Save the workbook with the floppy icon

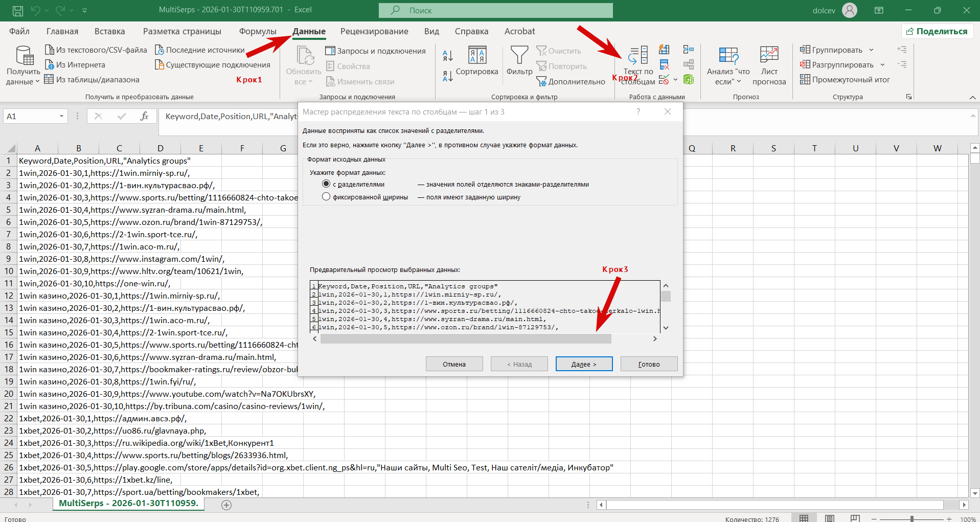pos(17,10)
